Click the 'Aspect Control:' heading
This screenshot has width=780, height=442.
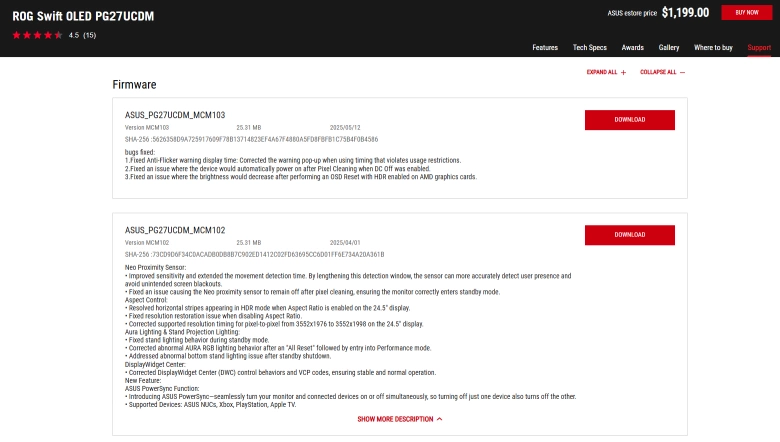(146, 300)
